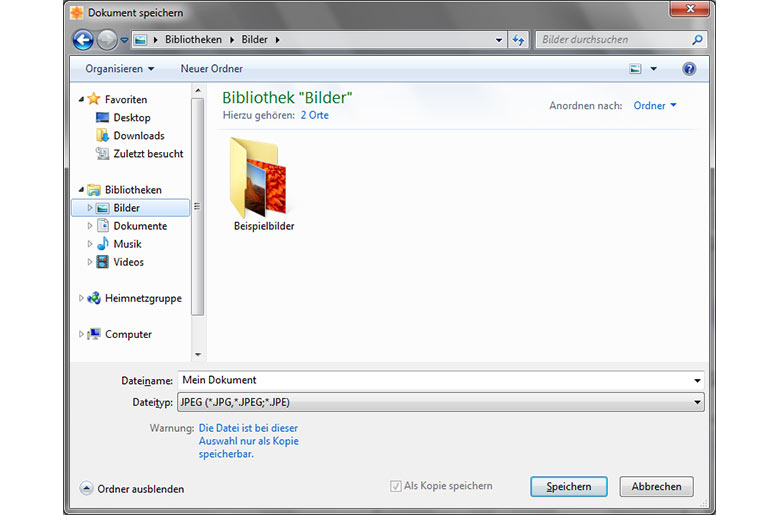Open recent locations arrow beside forward button
This screenshot has width=780, height=515.
tap(124, 40)
